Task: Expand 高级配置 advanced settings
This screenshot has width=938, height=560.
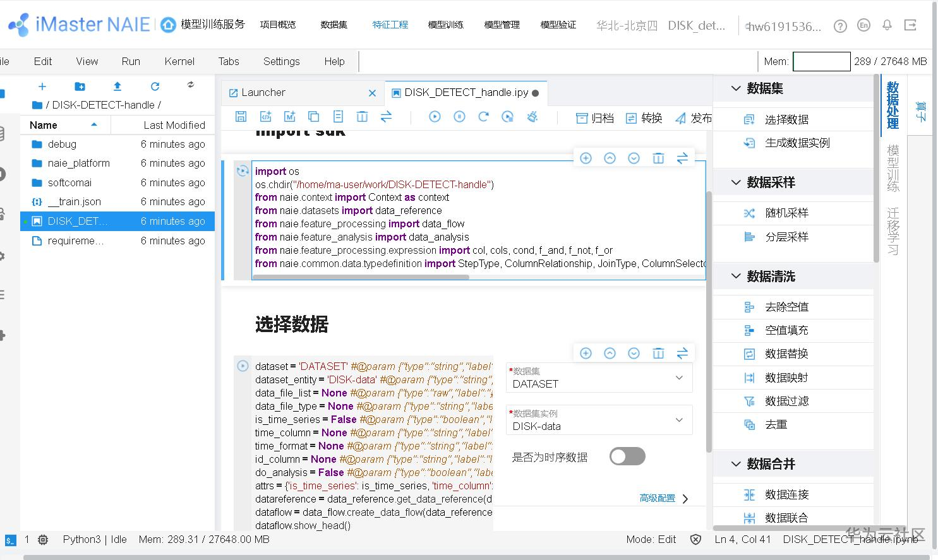Action: click(664, 498)
